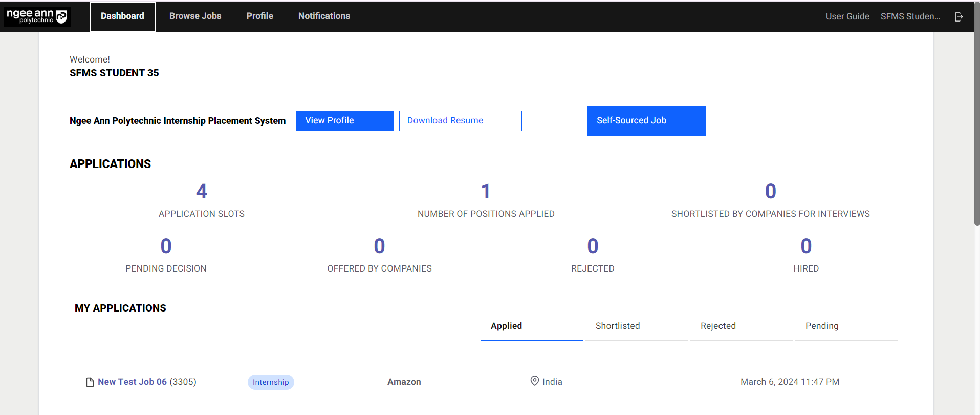Click the logout icon in header

(x=959, y=17)
